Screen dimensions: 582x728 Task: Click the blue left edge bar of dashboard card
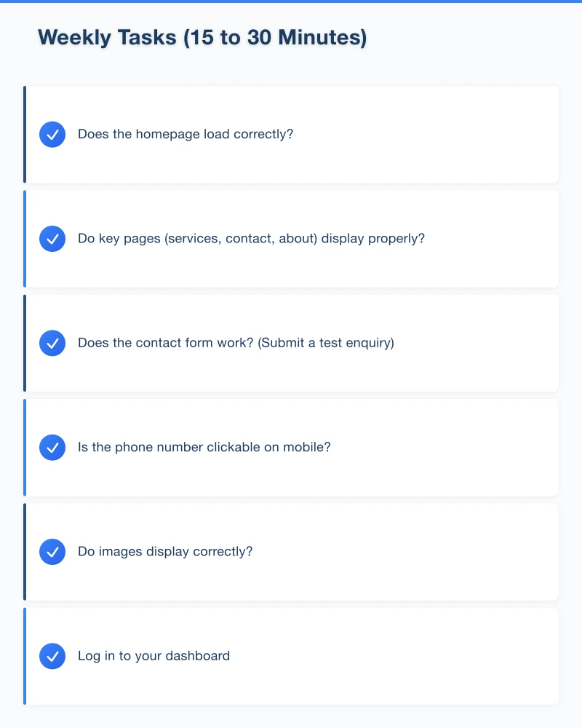click(x=25, y=656)
